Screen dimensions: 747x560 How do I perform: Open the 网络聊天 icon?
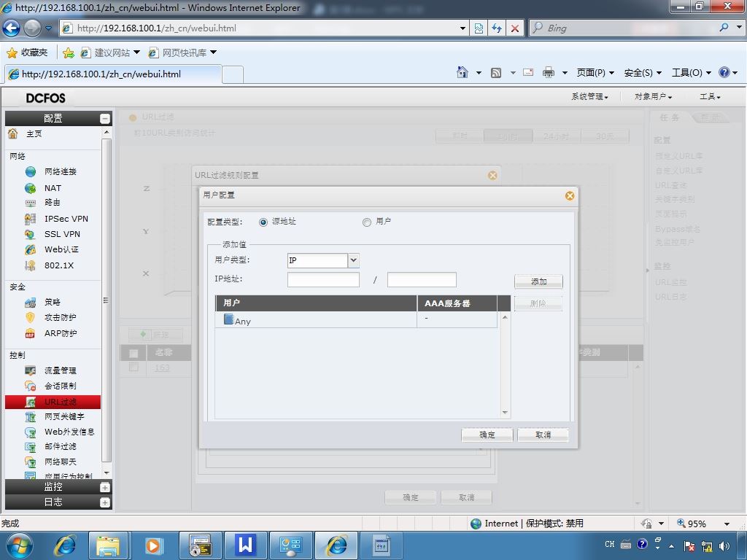click(31, 462)
